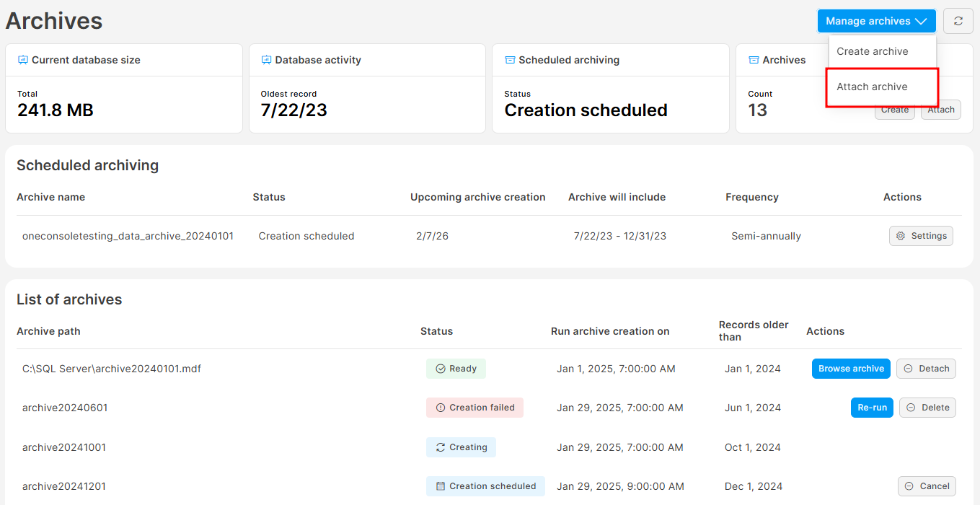Click the Creating status spinner icon

(440, 447)
